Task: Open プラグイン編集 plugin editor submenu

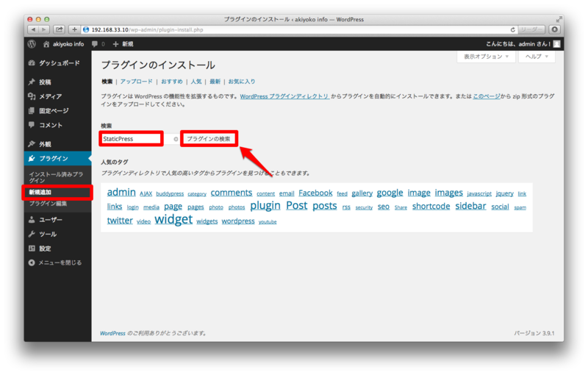Action: click(x=48, y=204)
